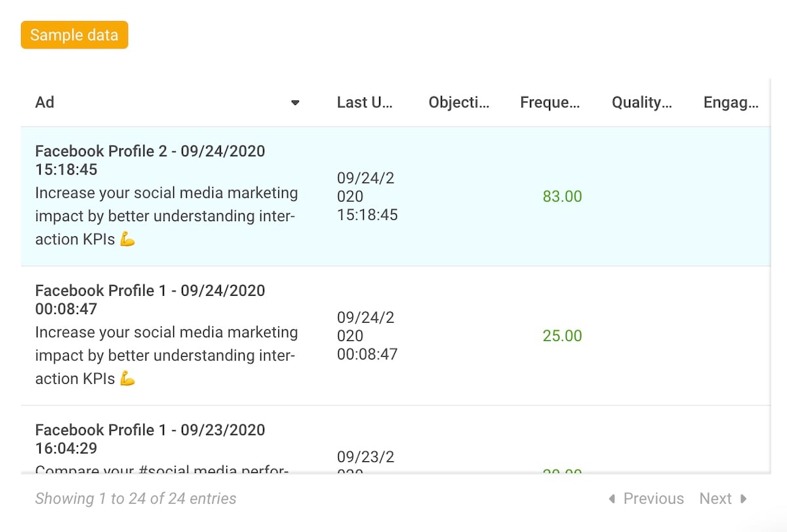Sort by the Frequency column header
The image size is (787, 532).
click(550, 102)
